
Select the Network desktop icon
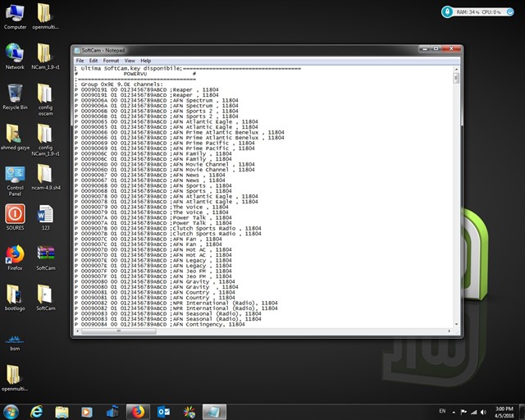tap(15, 57)
